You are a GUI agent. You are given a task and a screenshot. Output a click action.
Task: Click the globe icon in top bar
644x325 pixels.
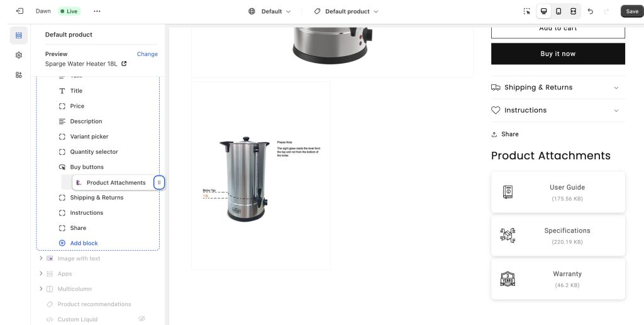coord(252,11)
